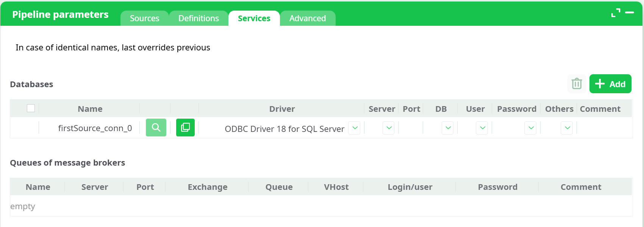Add a new database entry
This screenshot has height=227, width=644.
point(610,84)
